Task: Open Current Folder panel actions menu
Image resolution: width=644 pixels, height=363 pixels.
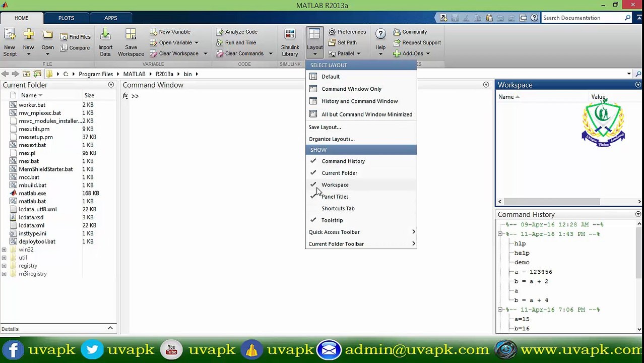Action: coord(111,85)
